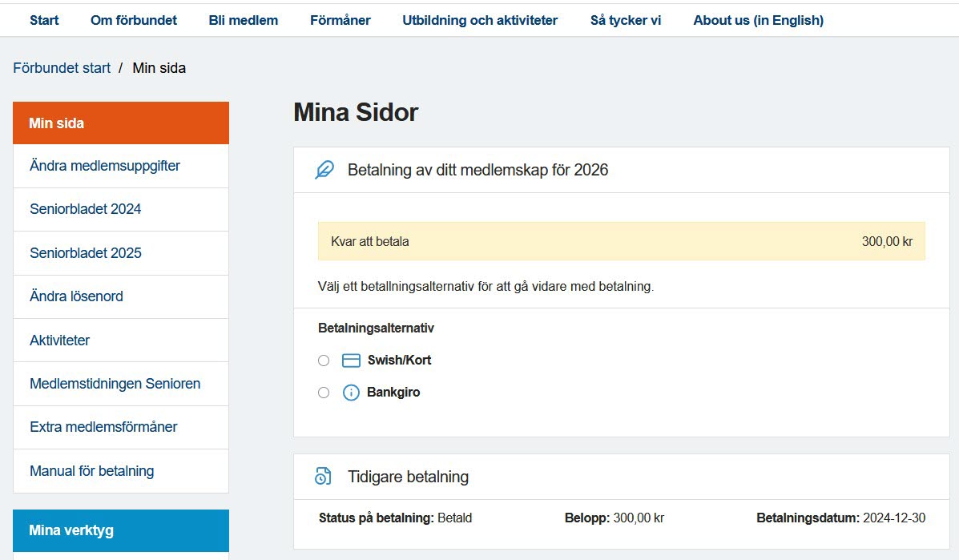
Task: Open Manual för betalning in sidebar
Action: click(x=91, y=471)
